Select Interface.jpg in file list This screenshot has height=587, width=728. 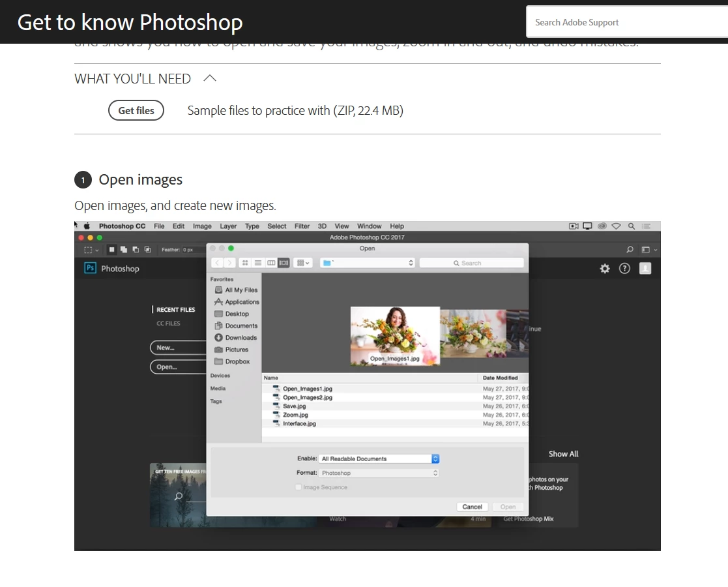(395, 424)
